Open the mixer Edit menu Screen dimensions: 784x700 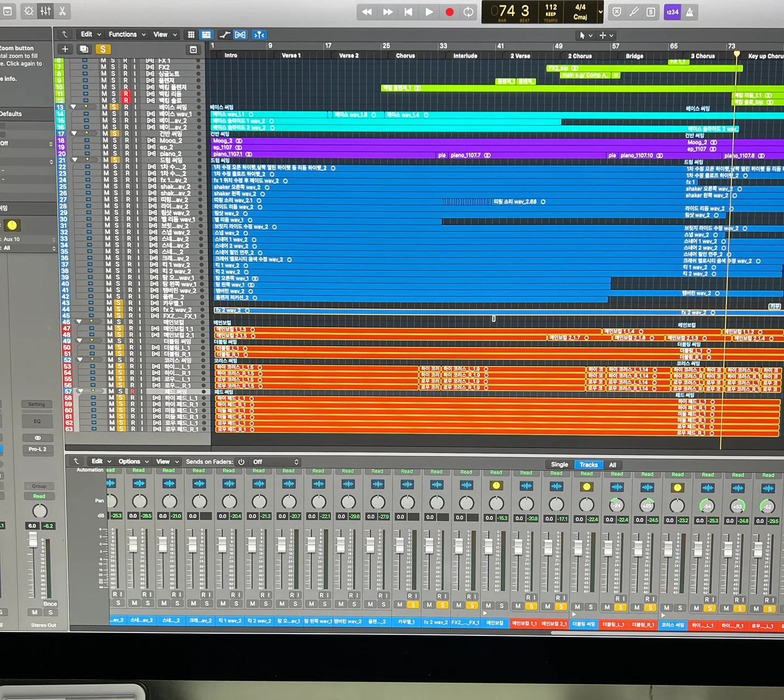point(101,461)
